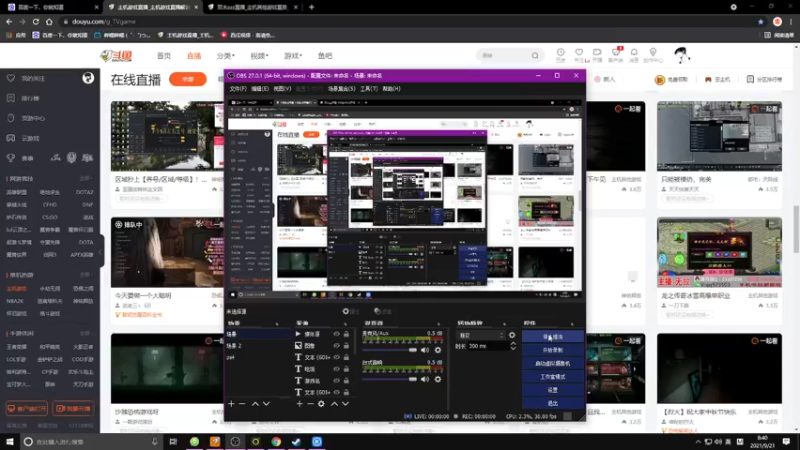Click transition duration stepper arrows

click(x=513, y=346)
